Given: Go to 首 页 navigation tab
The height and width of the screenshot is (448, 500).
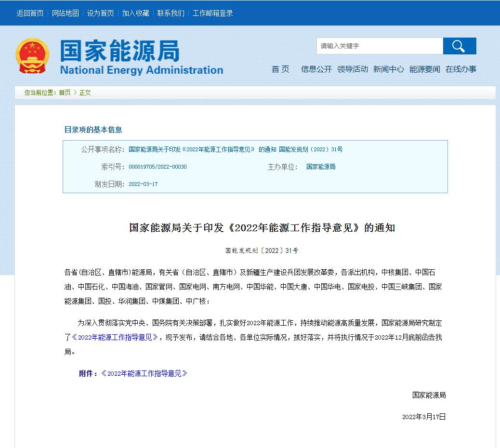Looking at the screenshot, I should pyautogui.click(x=280, y=69).
